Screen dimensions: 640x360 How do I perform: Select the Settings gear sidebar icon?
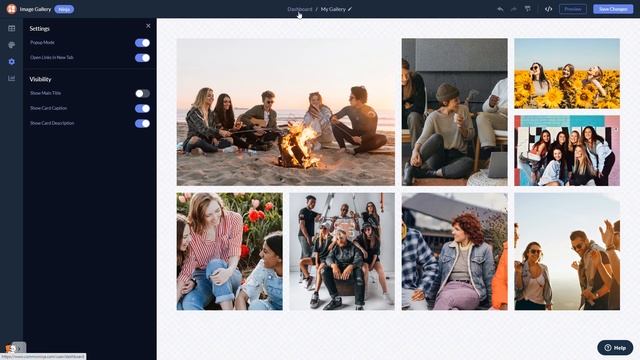tap(11, 62)
